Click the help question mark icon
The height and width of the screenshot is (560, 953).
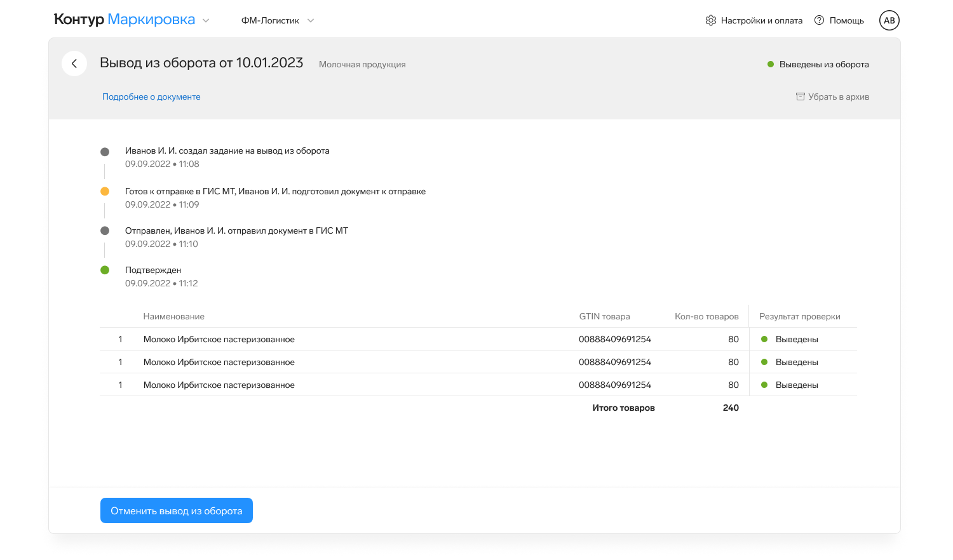tap(819, 20)
